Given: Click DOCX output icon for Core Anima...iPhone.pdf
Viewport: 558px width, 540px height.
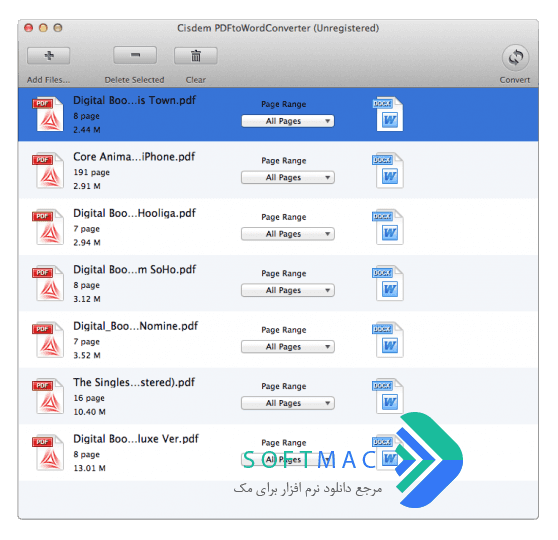Looking at the screenshot, I should pos(388,170).
